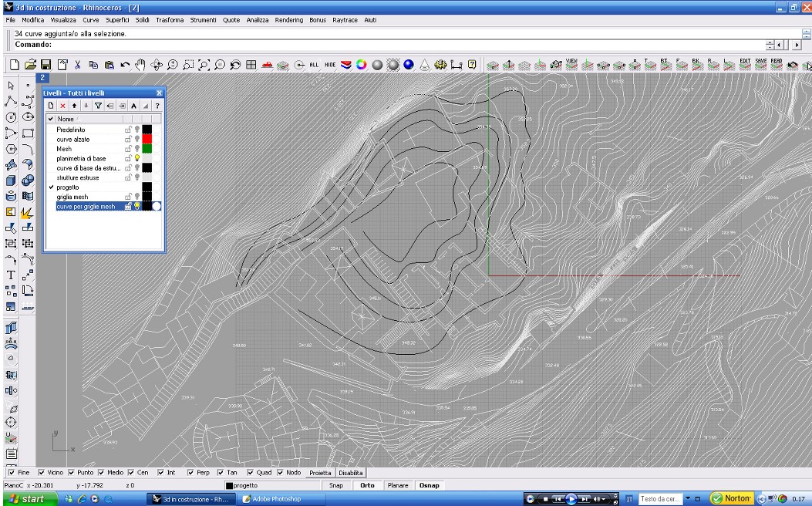Open the Rendering menu
The image size is (812, 506).
(x=287, y=19)
